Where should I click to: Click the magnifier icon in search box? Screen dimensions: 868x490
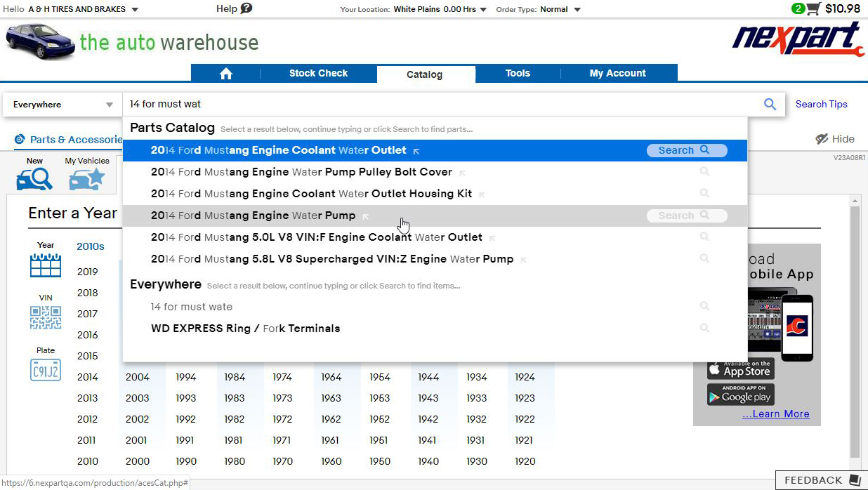coord(770,105)
